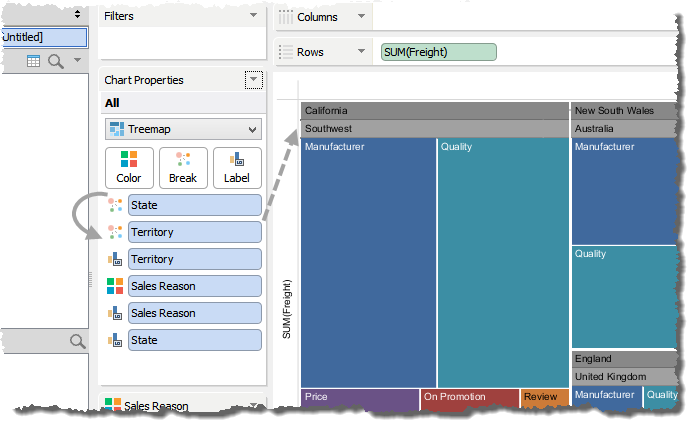Click the table grid icon in the left panel
The width and height of the screenshot is (695, 427).
point(33,61)
